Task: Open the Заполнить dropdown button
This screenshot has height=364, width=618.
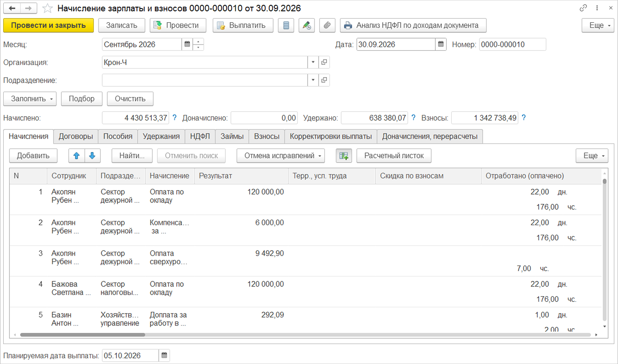Action: (30, 98)
